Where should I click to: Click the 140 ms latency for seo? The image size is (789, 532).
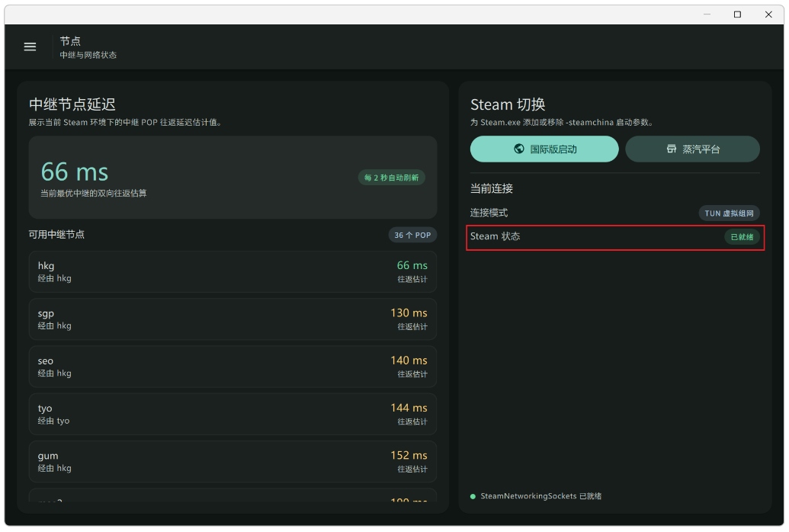[409, 361]
